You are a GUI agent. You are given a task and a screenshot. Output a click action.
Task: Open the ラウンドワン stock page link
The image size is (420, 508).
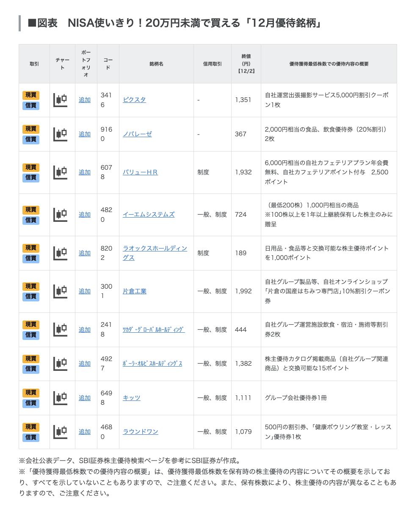pos(141,432)
